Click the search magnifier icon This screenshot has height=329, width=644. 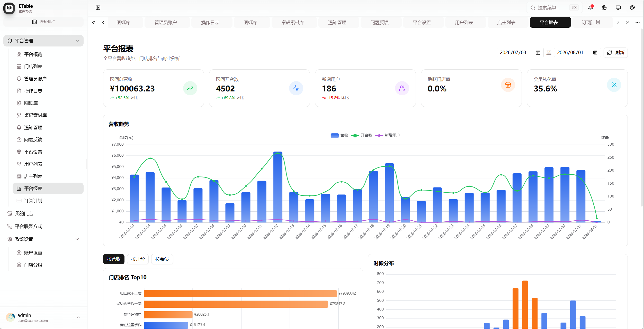tap(533, 8)
